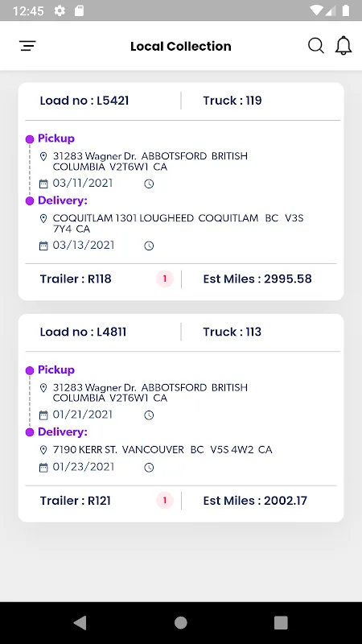Open load number L5421 header
This screenshot has height=644, width=362.
pos(84,101)
